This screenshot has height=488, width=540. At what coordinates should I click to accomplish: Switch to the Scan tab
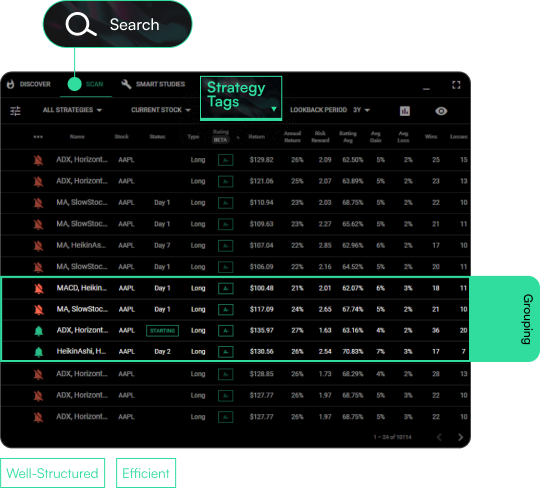[86, 84]
